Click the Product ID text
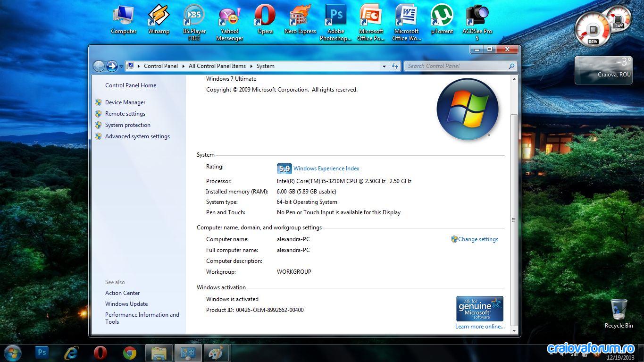This screenshot has width=644, height=362. [x=255, y=310]
